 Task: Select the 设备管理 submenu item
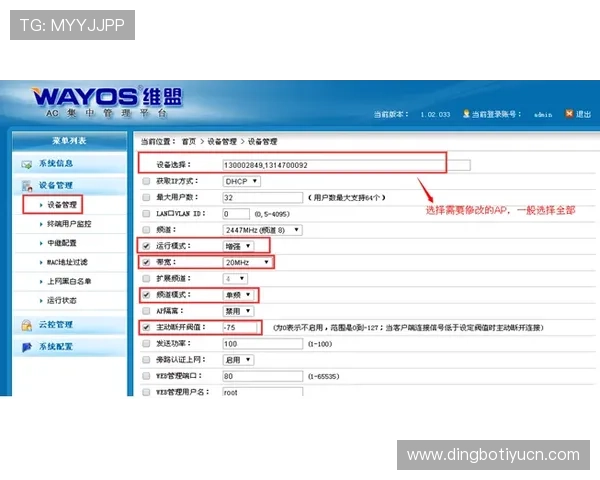tap(62, 205)
